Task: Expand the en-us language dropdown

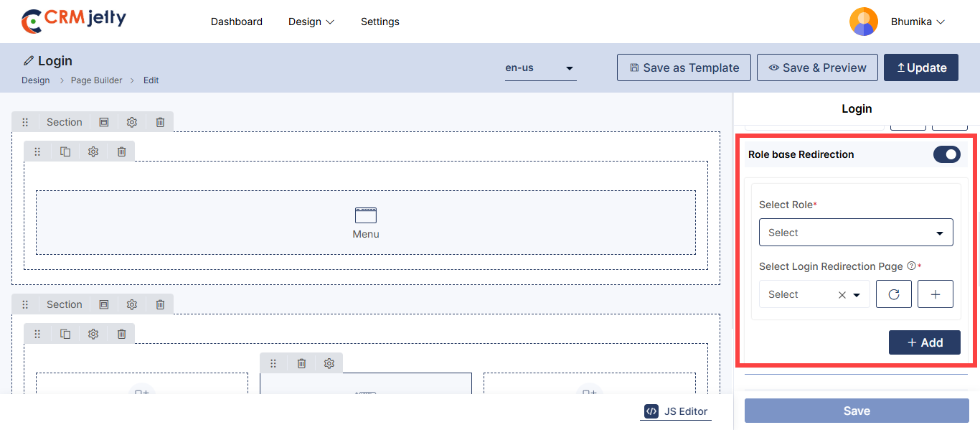Action: pos(540,68)
